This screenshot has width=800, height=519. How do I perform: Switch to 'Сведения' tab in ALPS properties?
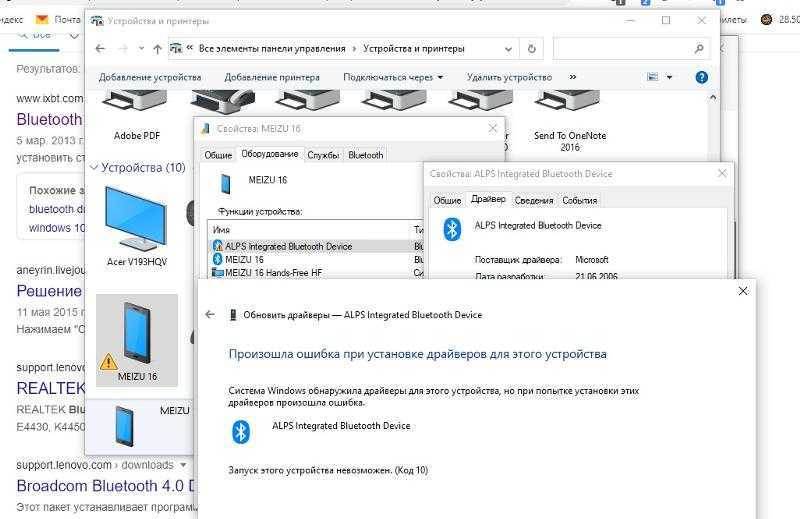(534, 201)
